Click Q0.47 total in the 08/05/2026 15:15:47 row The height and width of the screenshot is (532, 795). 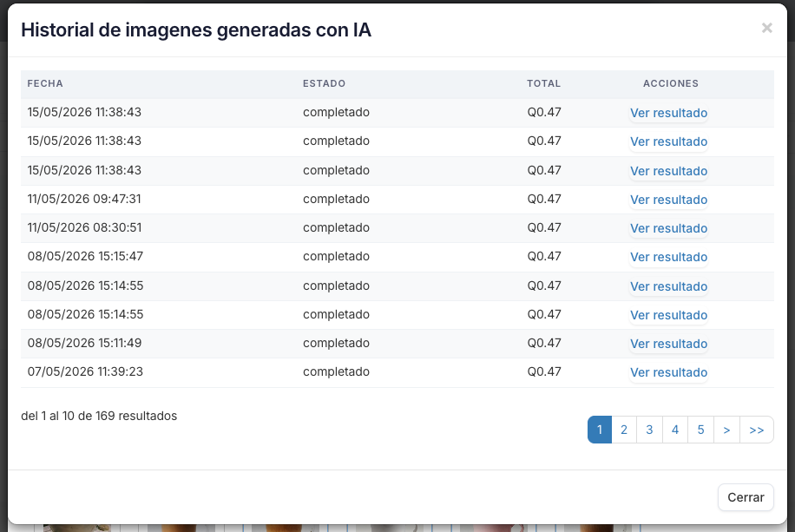[x=544, y=256]
